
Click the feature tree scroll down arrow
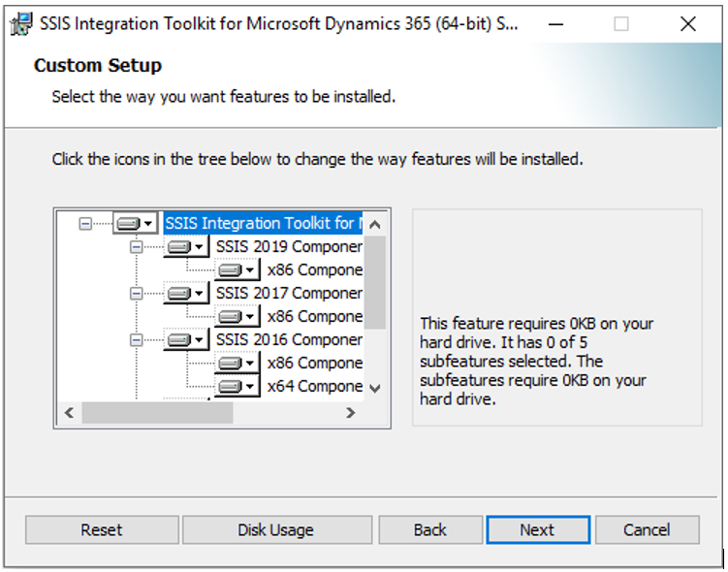tap(375, 388)
